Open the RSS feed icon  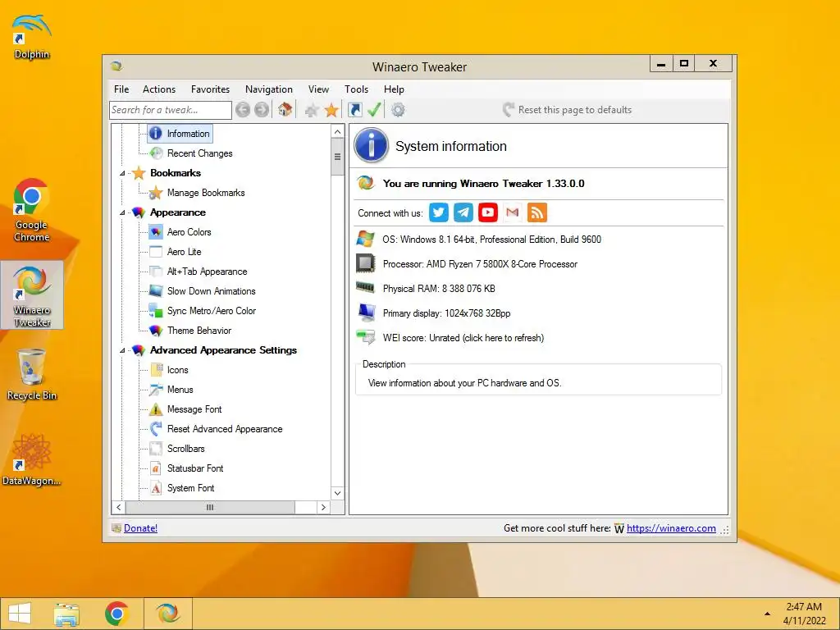537,212
